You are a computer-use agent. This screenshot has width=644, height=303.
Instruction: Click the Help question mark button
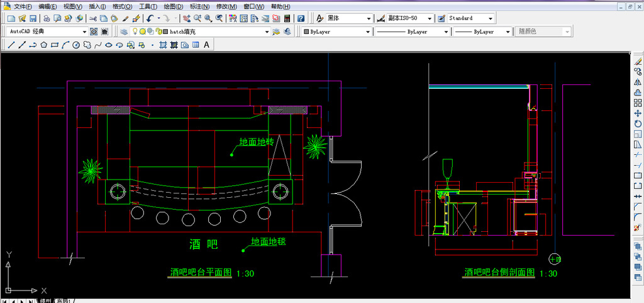(x=301, y=18)
